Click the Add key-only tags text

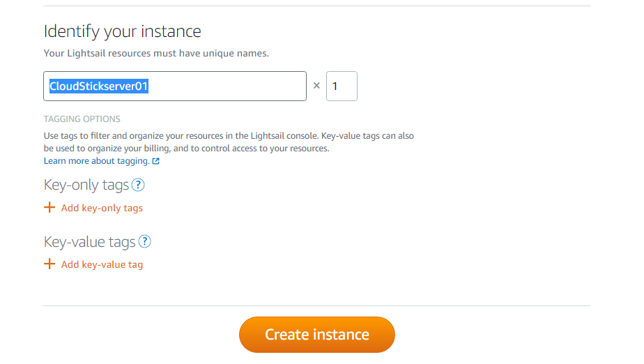102,208
